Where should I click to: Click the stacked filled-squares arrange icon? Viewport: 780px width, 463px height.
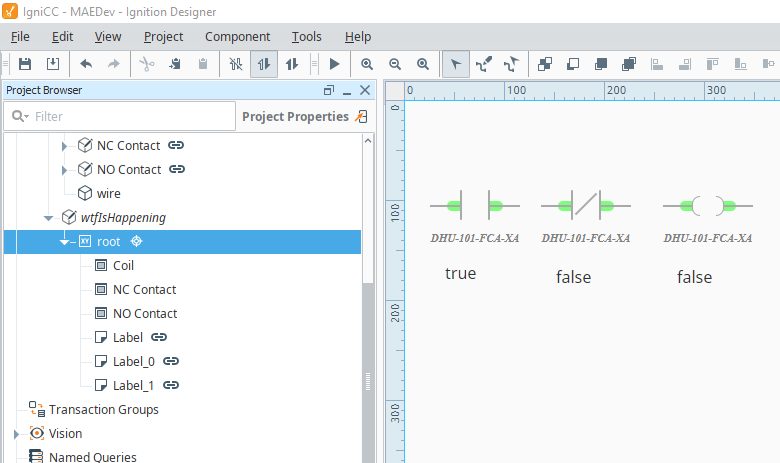click(629, 64)
